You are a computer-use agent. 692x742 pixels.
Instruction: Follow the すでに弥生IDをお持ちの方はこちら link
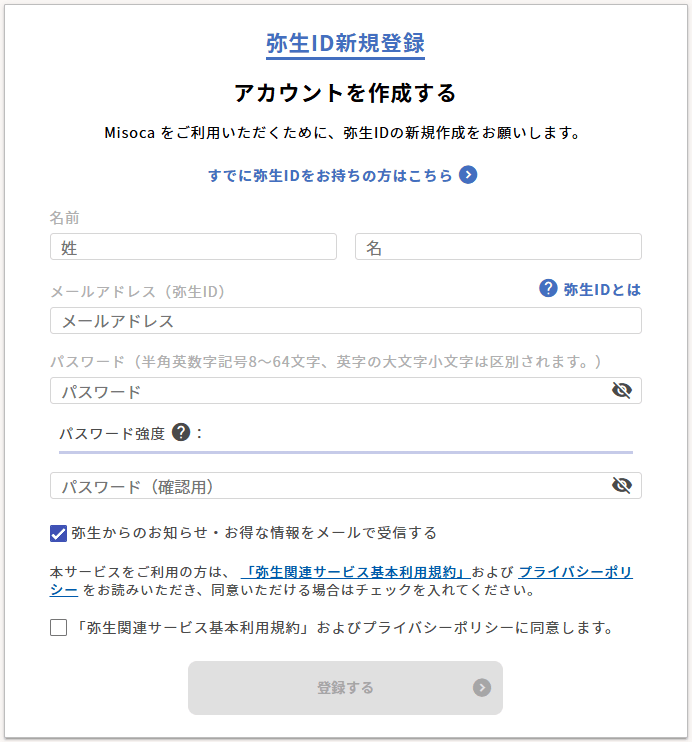click(330, 175)
